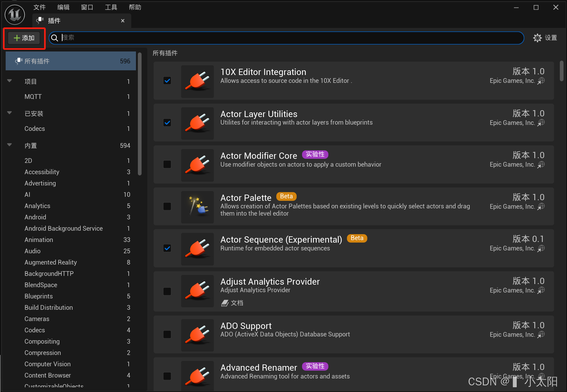Image resolution: width=567 pixels, height=392 pixels.
Task: Click the ADO Support plug icon
Action: 197,335
